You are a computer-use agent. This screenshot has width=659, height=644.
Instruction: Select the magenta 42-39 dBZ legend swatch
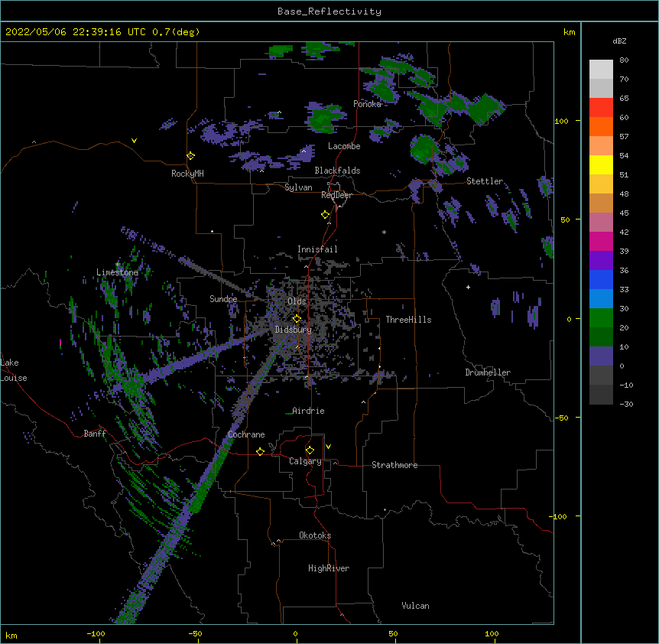coord(601,242)
